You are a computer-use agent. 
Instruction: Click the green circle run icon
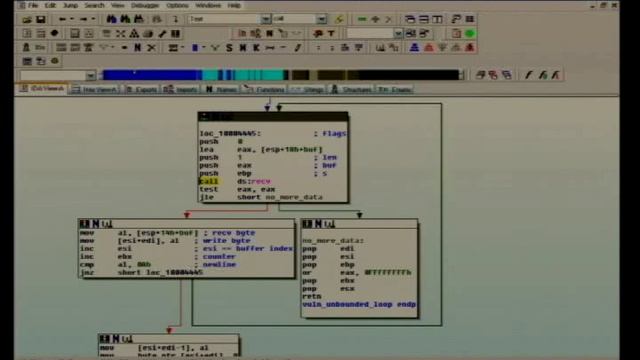[470, 33]
